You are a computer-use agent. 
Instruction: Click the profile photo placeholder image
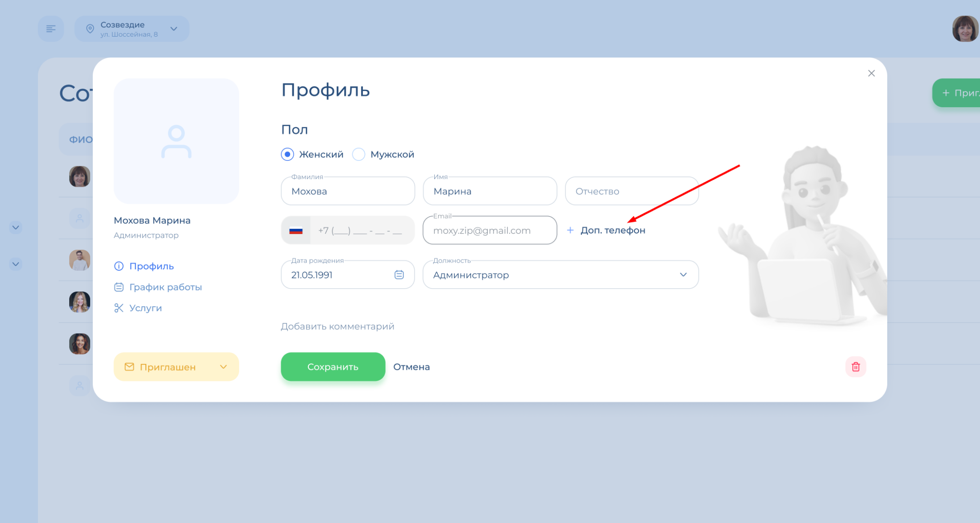(176, 141)
